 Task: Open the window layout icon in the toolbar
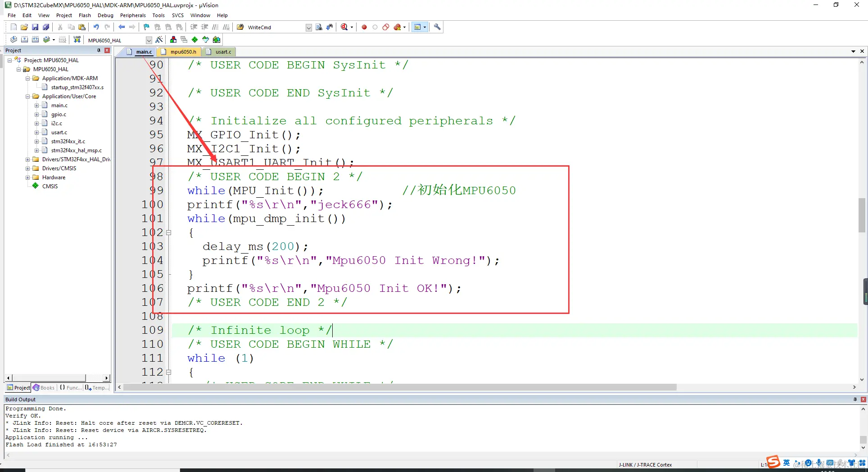[x=417, y=27]
